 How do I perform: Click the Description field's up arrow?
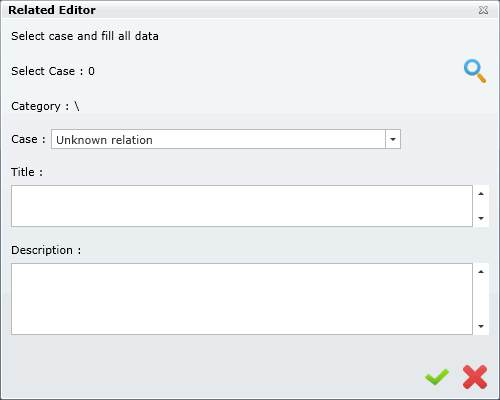pos(481,272)
